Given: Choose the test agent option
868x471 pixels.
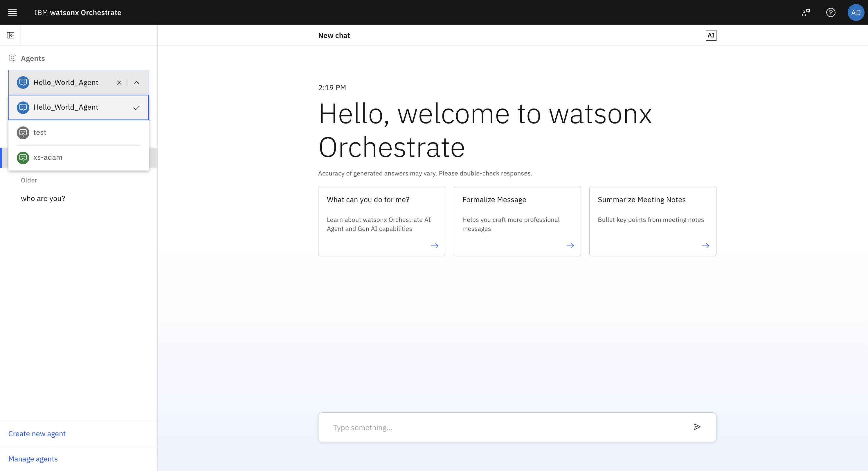Looking at the screenshot, I should pos(78,133).
